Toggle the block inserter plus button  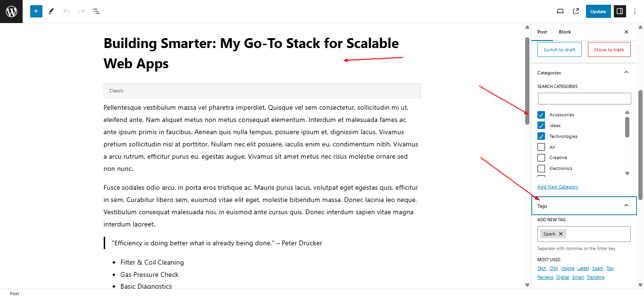click(36, 11)
